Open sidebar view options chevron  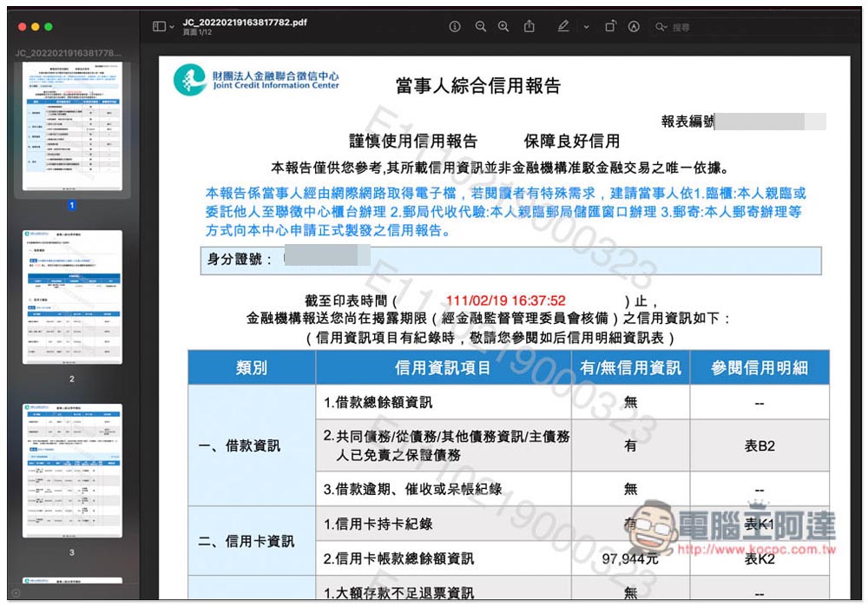click(x=172, y=27)
